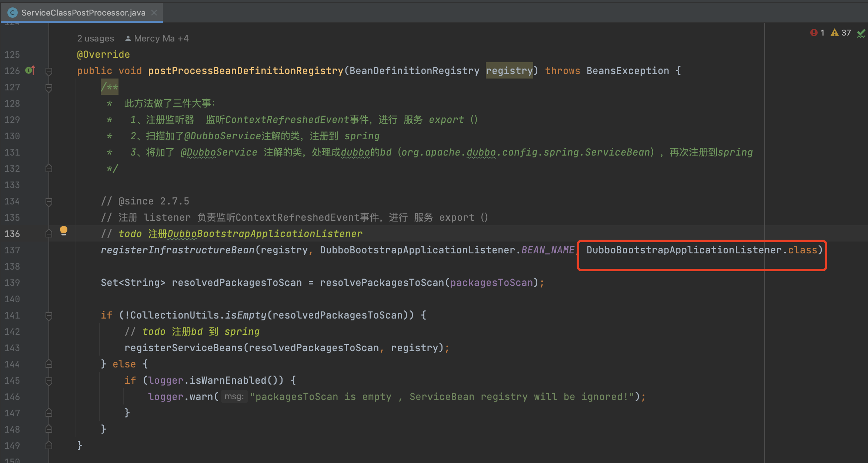Place cursor on registerServiceBeans method call
The height and width of the screenshot is (463, 868).
tap(183, 348)
